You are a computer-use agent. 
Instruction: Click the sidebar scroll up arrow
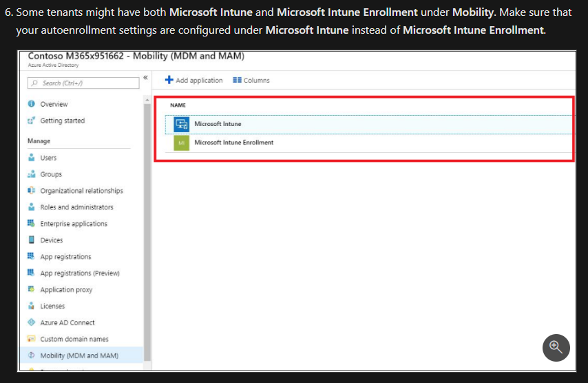point(147,100)
